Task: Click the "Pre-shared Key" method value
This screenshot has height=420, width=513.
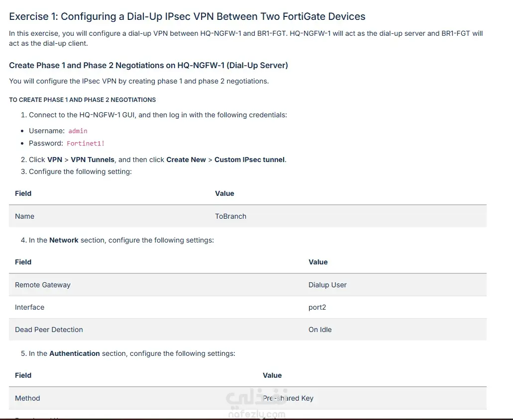Action: pos(288,399)
